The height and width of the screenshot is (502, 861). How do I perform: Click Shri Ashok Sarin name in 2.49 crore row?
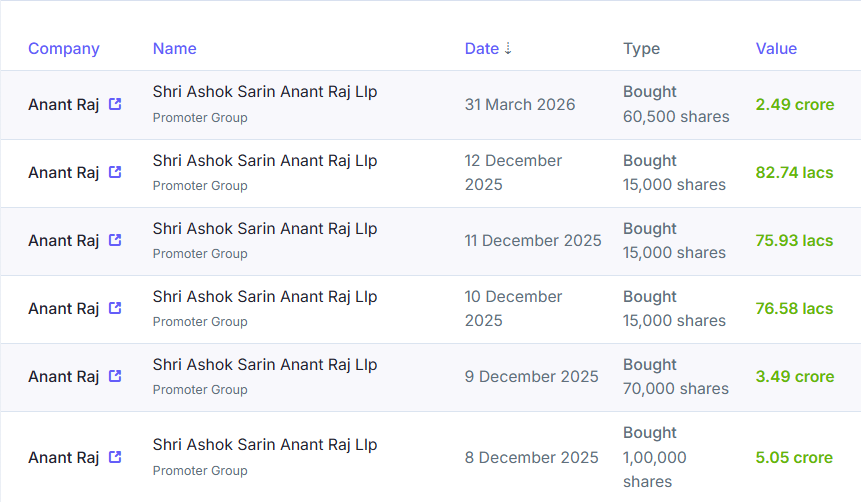(265, 92)
